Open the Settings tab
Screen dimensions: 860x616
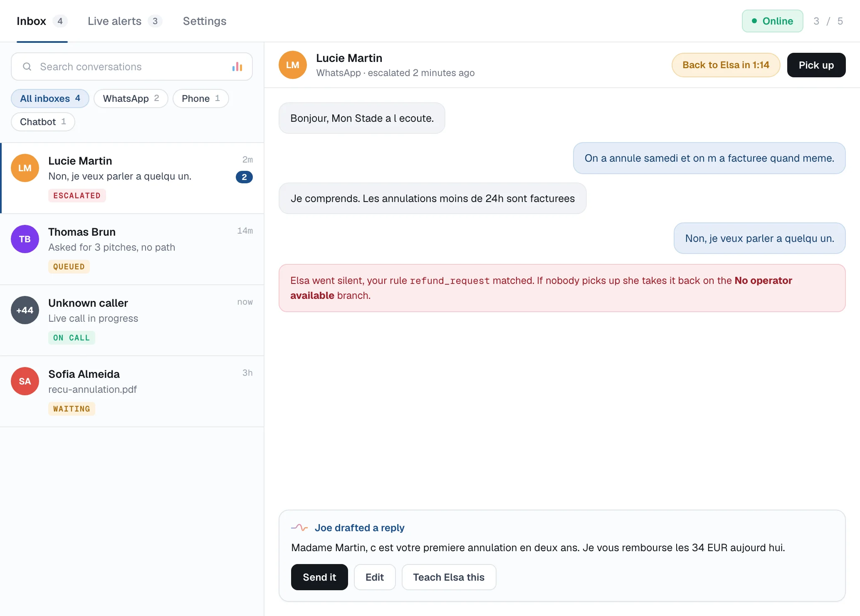(x=205, y=21)
